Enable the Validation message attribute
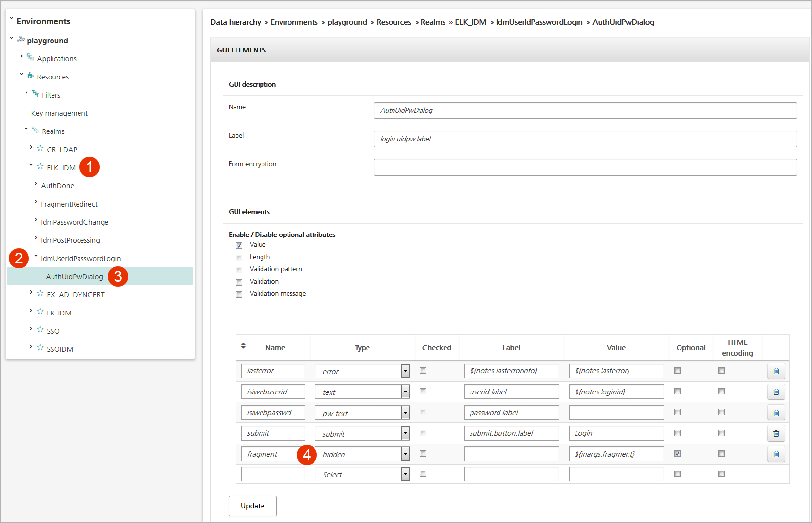The width and height of the screenshot is (812, 523). click(x=239, y=294)
